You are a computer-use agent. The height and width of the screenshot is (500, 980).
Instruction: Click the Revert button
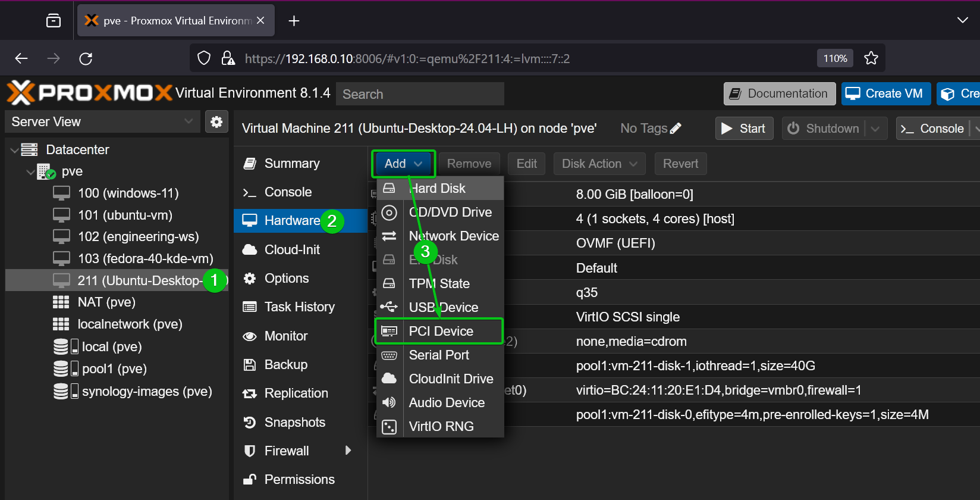click(680, 164)
